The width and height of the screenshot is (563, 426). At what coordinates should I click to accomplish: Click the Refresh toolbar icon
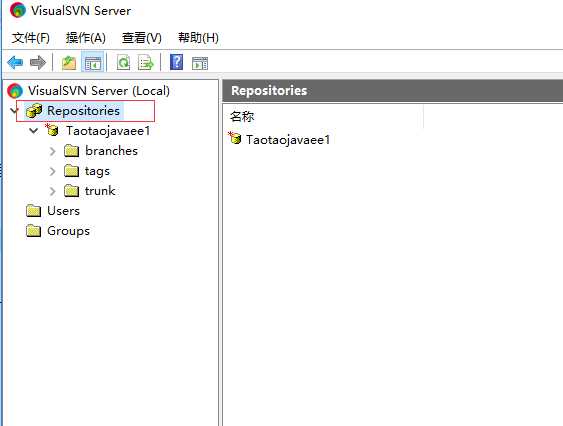[124, 63]
